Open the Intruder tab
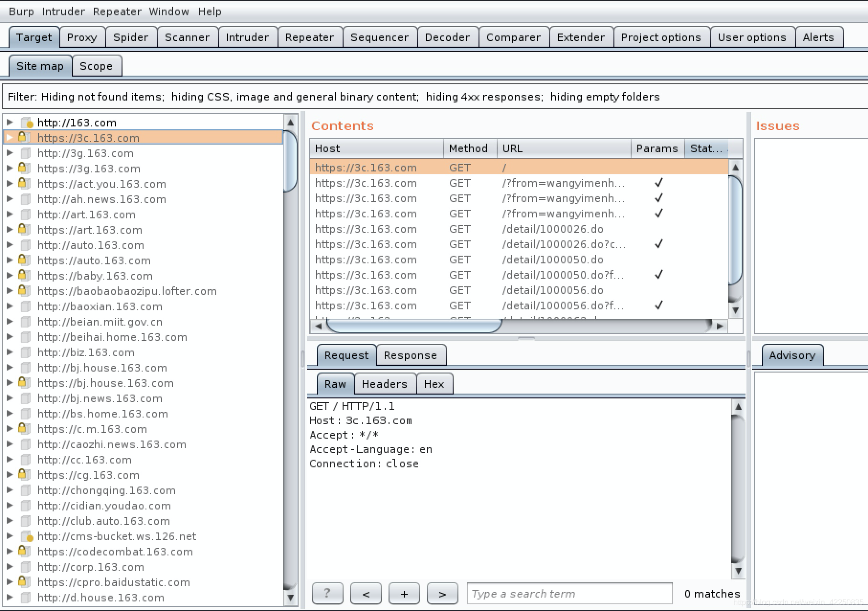868x611 pixels. (247, 37)
